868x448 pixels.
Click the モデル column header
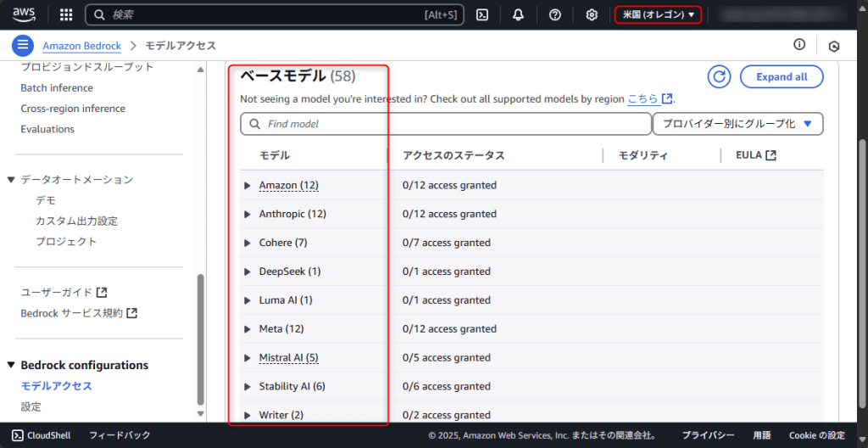[x=275, y=156]
